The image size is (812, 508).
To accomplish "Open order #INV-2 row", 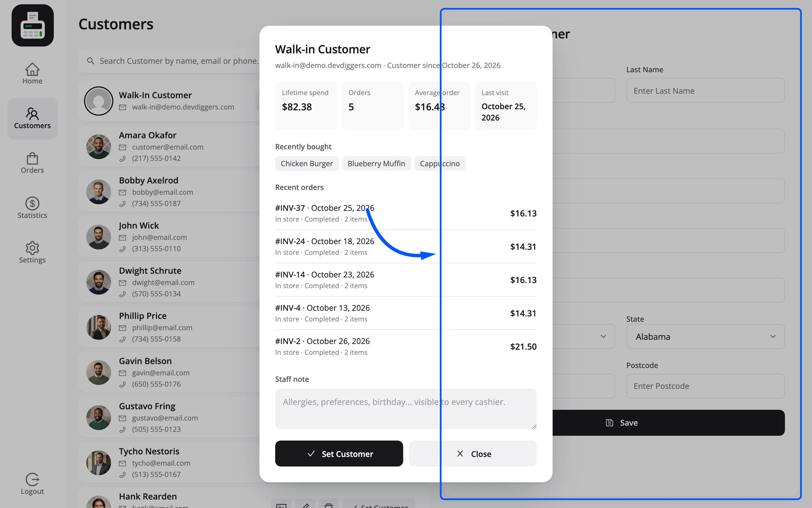I will [406, 346].
